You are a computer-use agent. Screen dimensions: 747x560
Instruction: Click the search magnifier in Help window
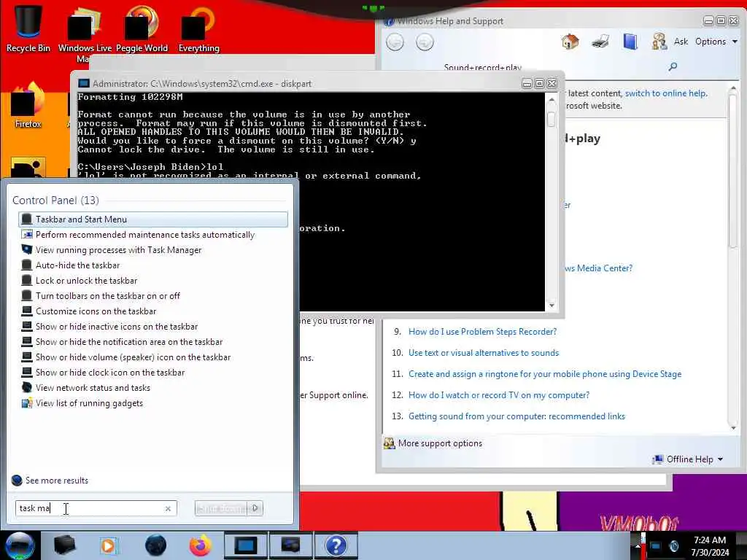pos(673,66)
